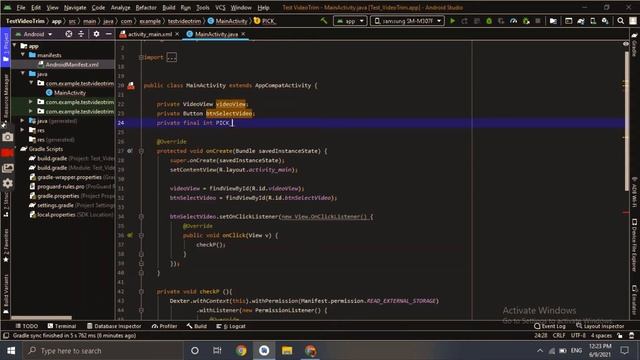Click the gutter icon on MainActivity class line
The height and width of the screenshot is (360, 640).
131,86
